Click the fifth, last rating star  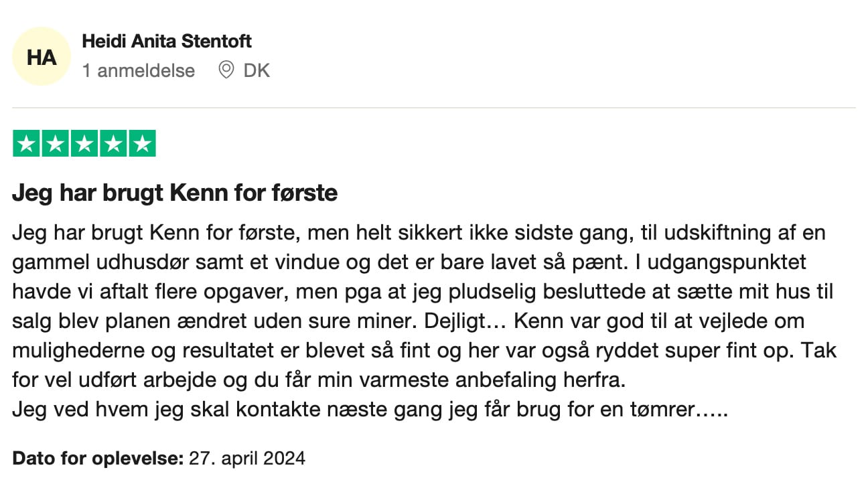click(142, 144)
